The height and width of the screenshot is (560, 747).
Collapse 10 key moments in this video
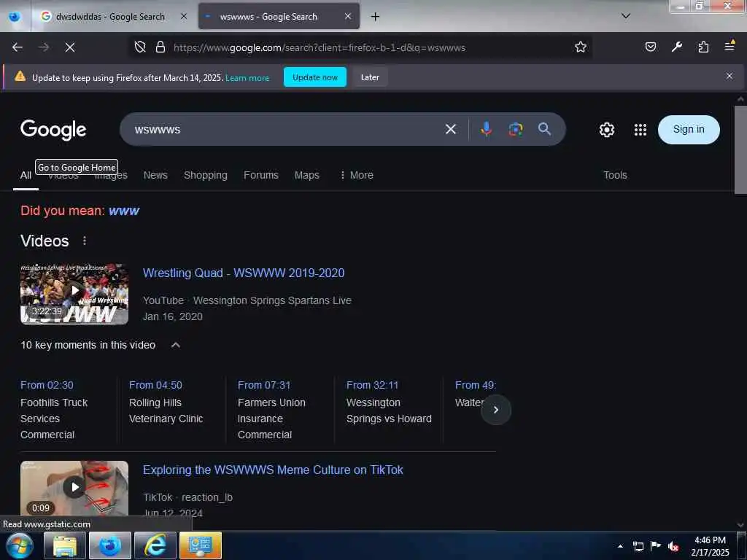[x=175, y=345]
